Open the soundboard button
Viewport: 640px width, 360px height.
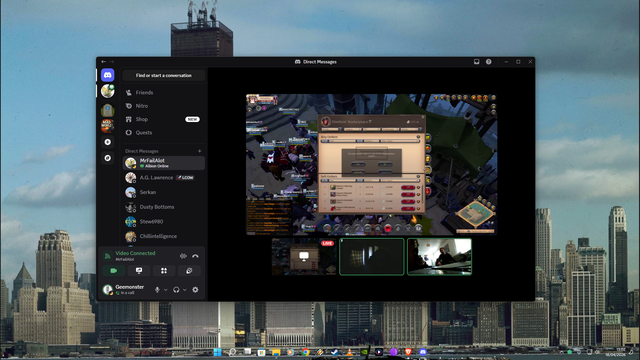click(189, 271)
